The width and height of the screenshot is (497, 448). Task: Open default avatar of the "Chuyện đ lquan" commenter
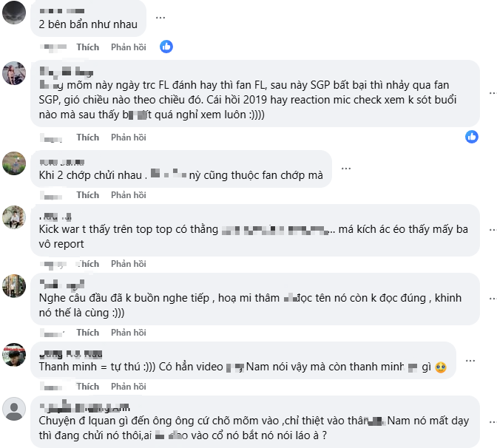point(14,409)
